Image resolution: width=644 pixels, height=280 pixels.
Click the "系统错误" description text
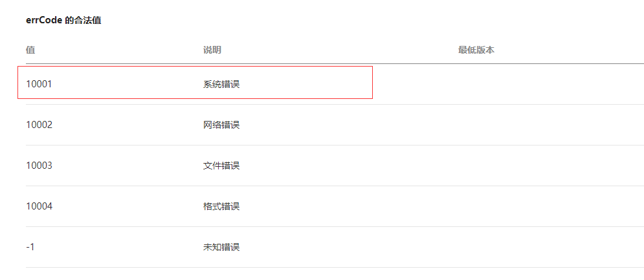221,83
